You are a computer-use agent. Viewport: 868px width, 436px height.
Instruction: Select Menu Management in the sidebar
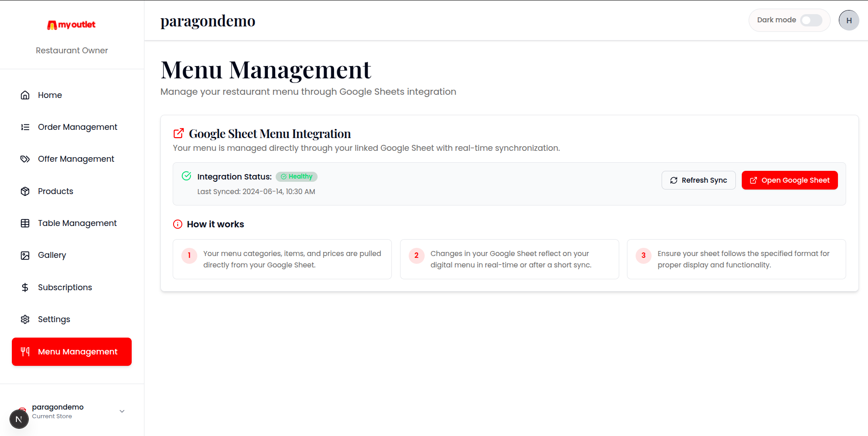click(72, 352)
